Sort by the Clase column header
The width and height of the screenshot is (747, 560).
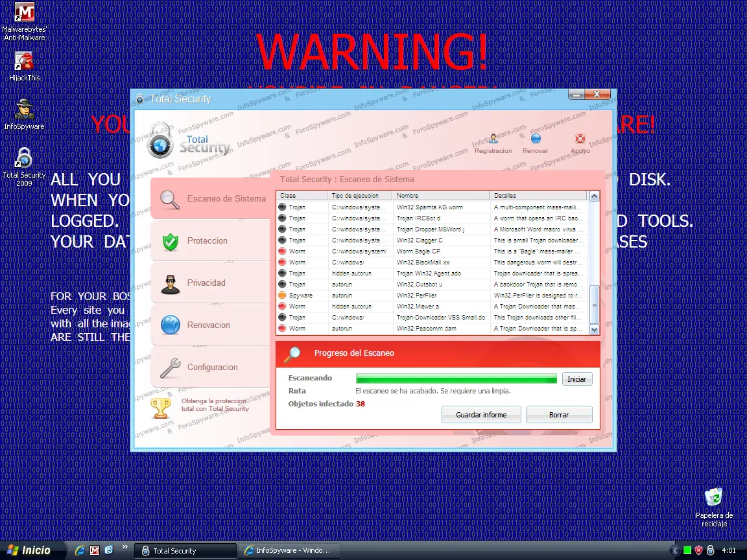point(302,196)
